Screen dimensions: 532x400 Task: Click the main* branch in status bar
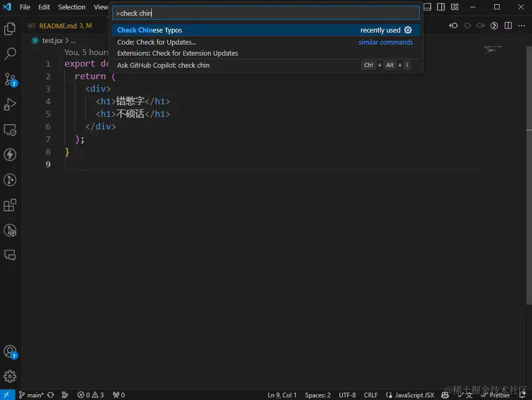click(x=31, y=395)
